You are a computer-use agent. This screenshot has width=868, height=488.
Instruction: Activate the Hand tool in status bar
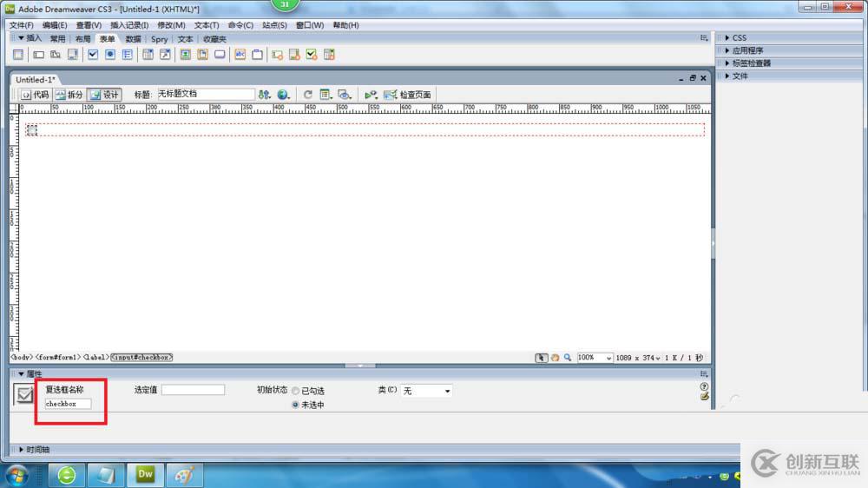[x=555, y=358]
